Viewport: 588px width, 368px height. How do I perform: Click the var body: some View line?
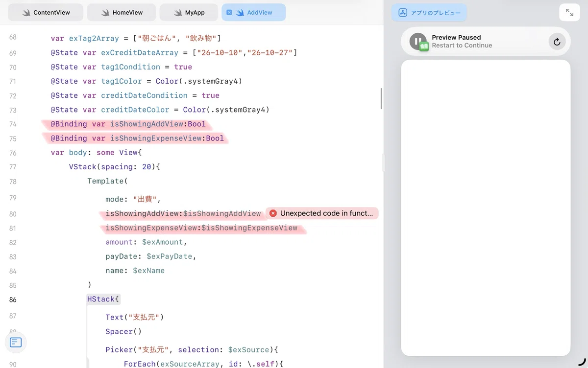click(x=96, y=153)
